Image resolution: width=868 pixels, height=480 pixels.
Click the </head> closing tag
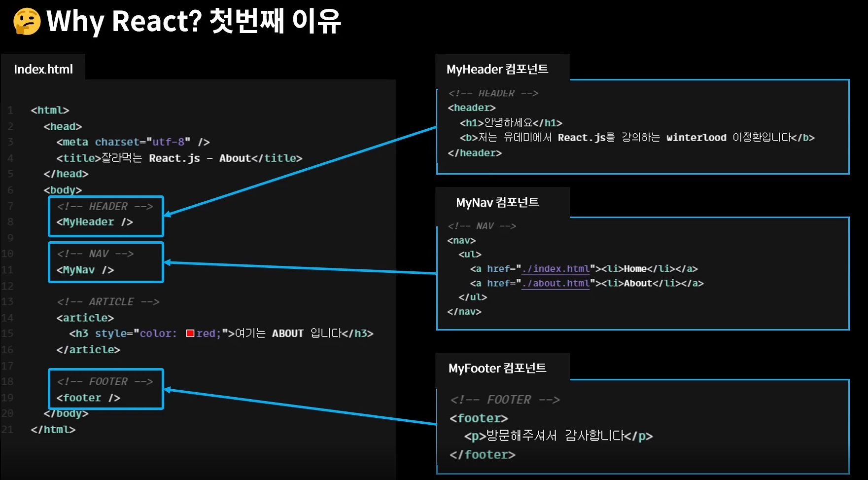click(x=66, y=174)
